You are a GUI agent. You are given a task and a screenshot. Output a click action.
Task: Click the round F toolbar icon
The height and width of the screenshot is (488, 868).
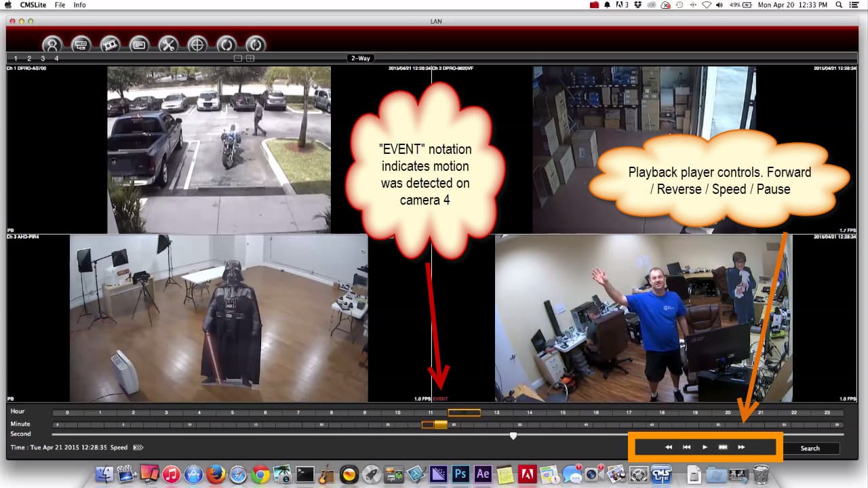256,45
